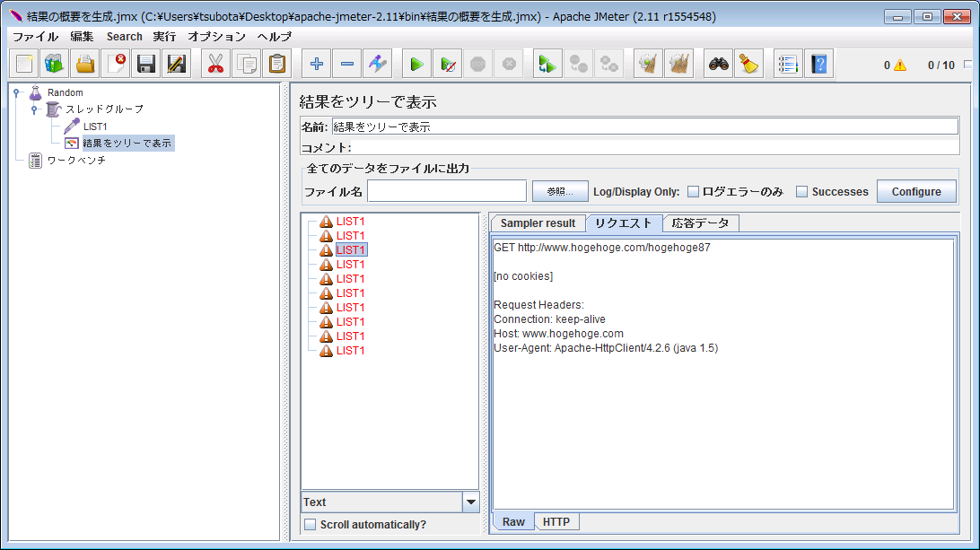Viewport: 980px width, 550px height.
Task: Start the test with green play icon
Action: pyautogui.click(x=416, y=64)
